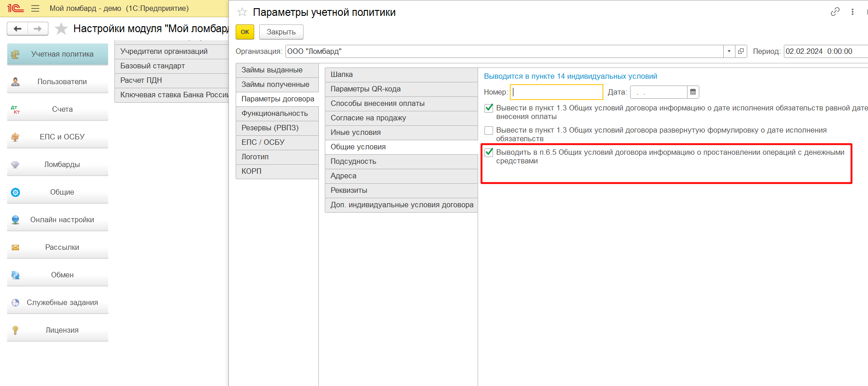868x386 pixels.
Task: Switch to Займы выданные tab
Action: (x=277, y=70)
